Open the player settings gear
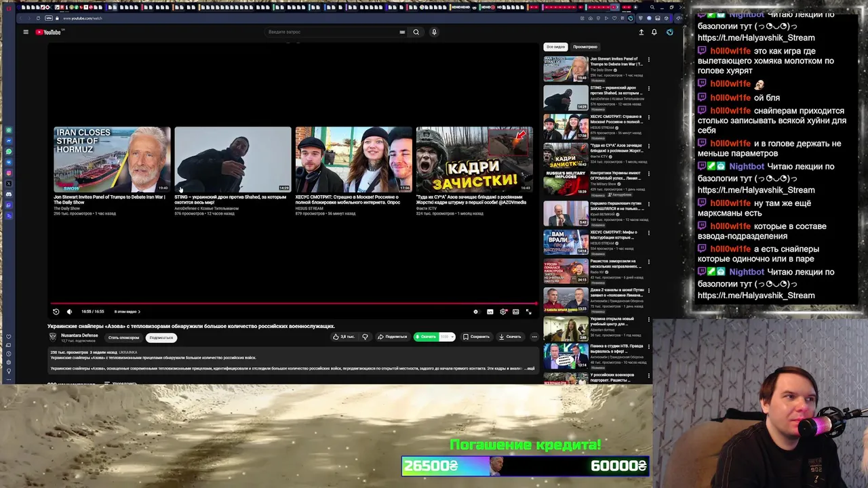Viewport: 868px width, 488px height. pyautogui.click(x=503, y=312)
